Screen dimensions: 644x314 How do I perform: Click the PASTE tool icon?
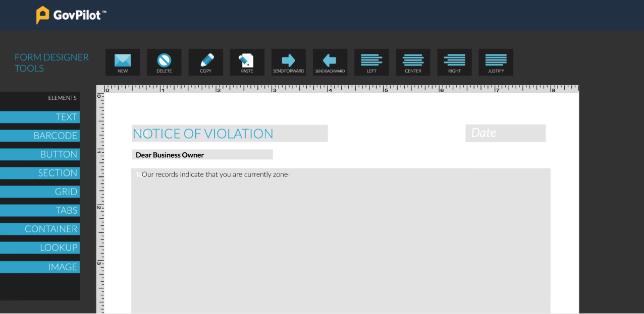pyautogui.click(x=247, y=62)
